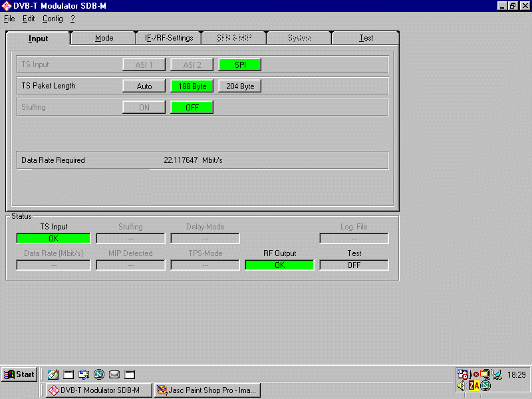The image size is (532, 399).
Task: Turn stuffing OFF
Action: click(x=192, y=107)
